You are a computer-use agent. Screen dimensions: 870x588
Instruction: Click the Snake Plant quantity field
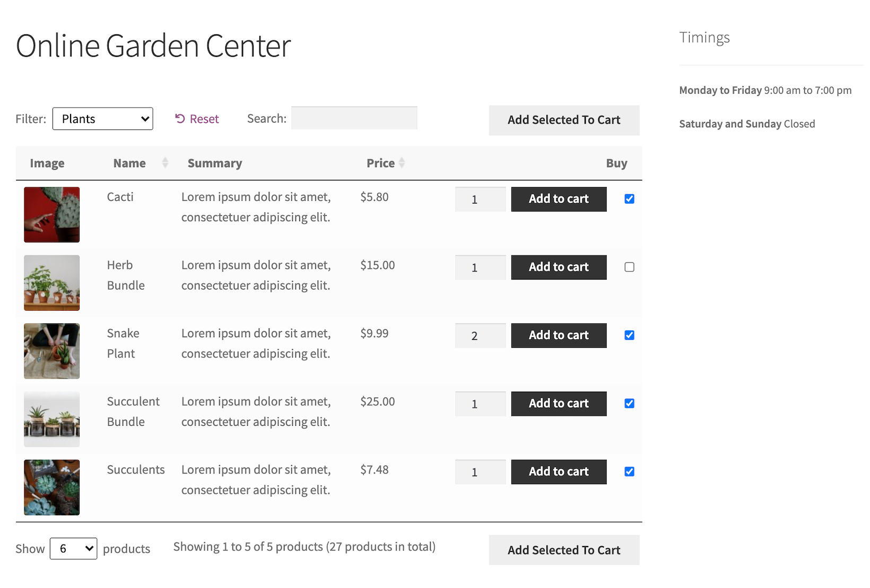480,336
